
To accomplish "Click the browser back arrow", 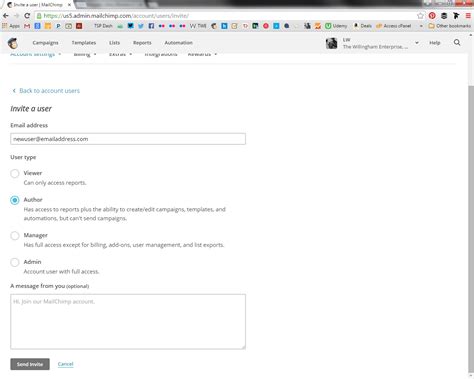I will (x=6, y=16).
